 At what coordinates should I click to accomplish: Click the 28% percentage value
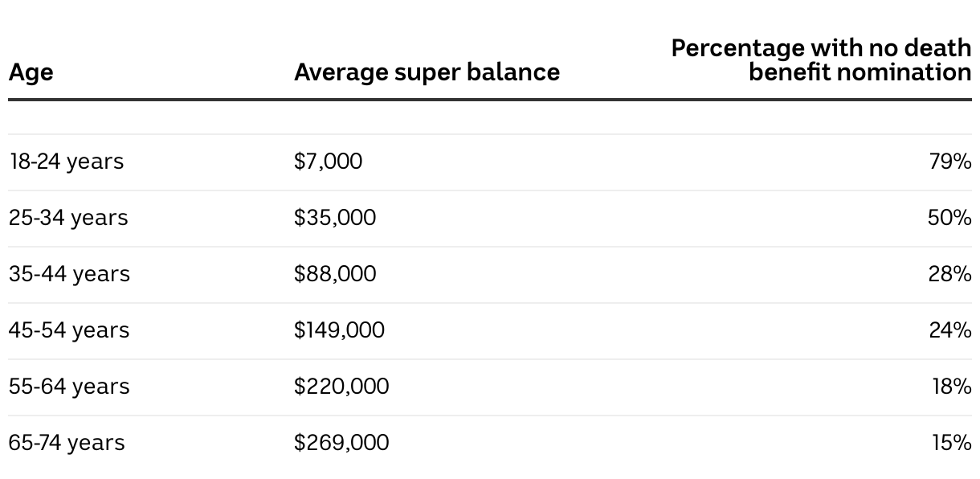click(x=949, y=274)
